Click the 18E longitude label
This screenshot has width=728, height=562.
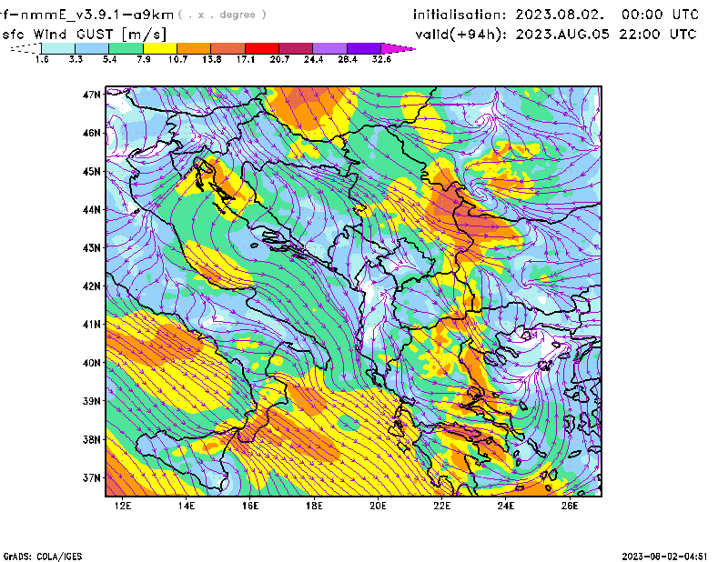tap(314, 506)
